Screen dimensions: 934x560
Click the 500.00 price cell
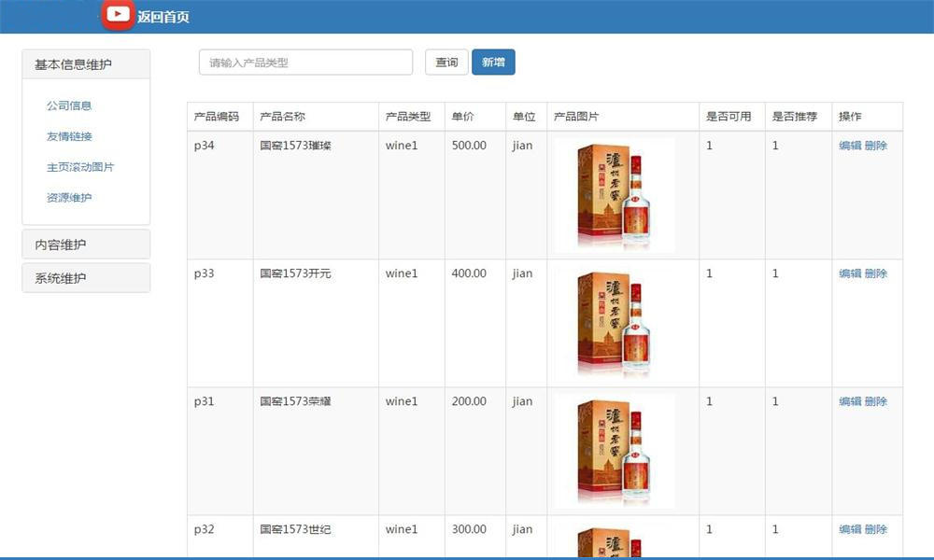(x=475, y=195)
